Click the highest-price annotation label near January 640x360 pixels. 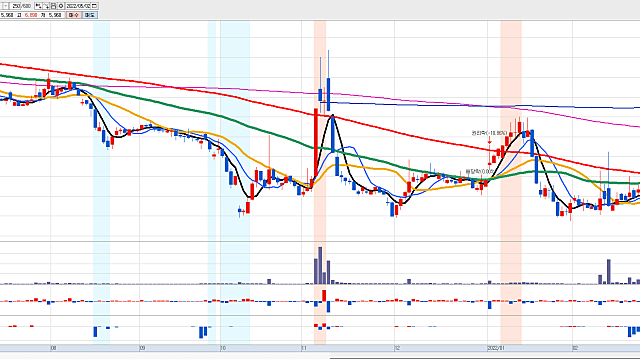(489, 133)
